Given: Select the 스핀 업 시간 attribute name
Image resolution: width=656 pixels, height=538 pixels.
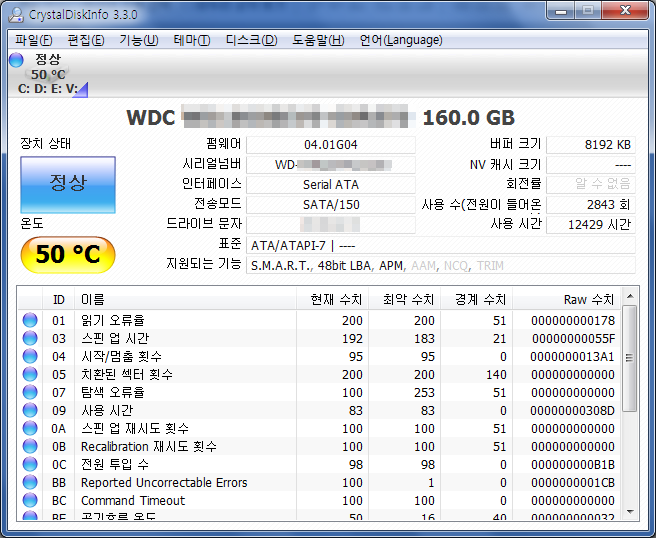Looking at the screenshot, I should tap(115, 338).
